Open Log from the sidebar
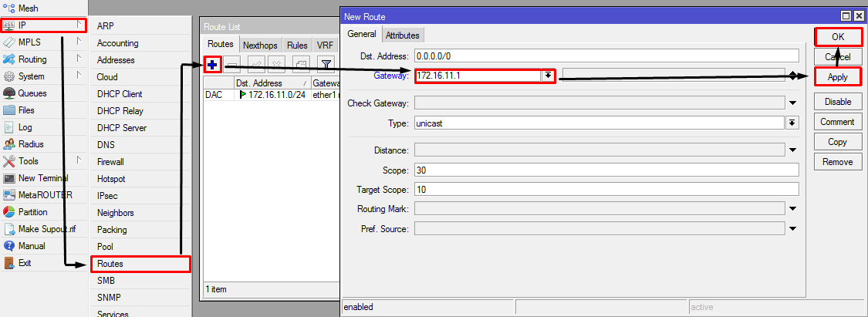The width and height of the screenshot is (868, 317). pyautogui.click(x=43, y=127)
